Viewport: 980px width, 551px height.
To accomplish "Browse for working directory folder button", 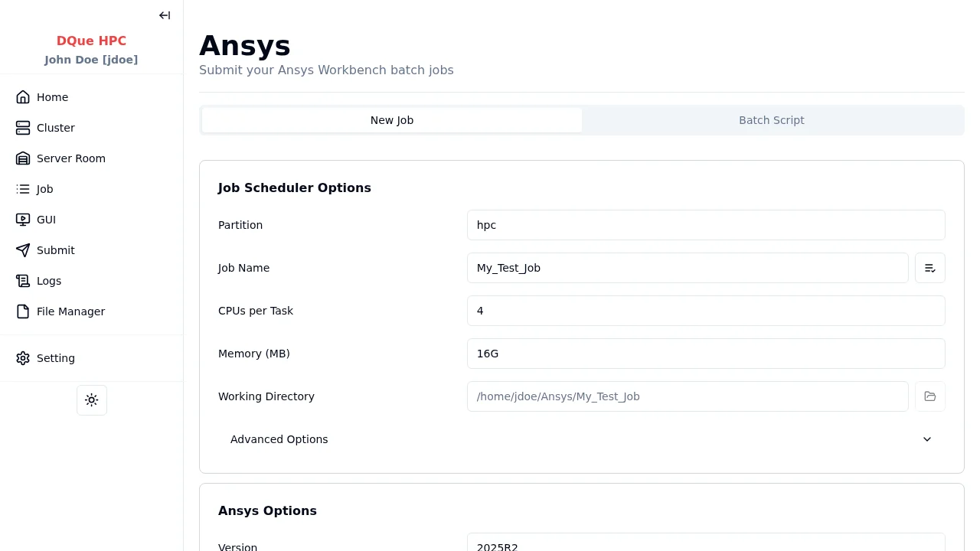I will (930, 396).
